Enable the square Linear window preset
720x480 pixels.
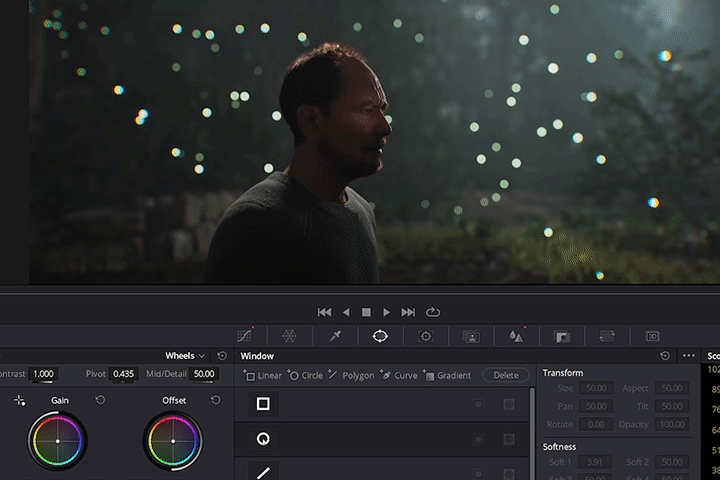(263, 404)
